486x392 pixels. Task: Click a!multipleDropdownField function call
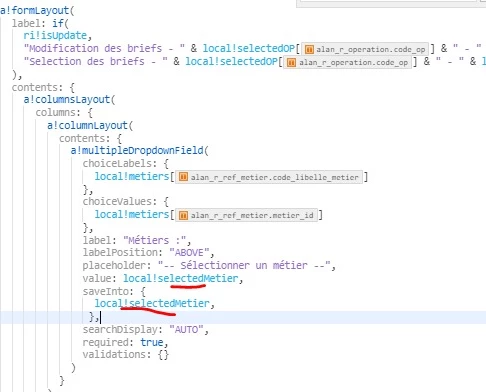pyautogui.click(x=137, y=151)
